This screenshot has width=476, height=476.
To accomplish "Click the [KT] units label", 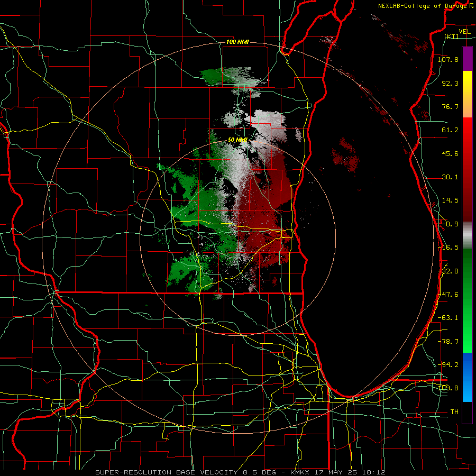I will (x=452, y=36).
